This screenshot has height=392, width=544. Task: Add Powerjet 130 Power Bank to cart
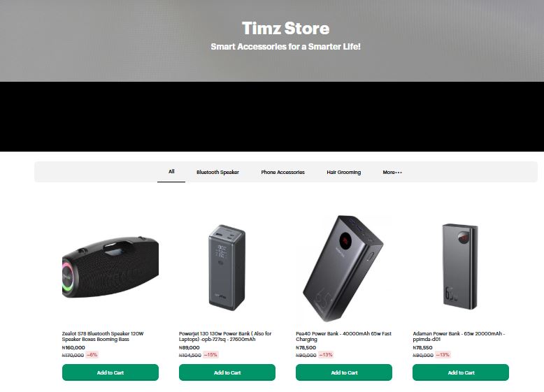click(x=227, y=372)
